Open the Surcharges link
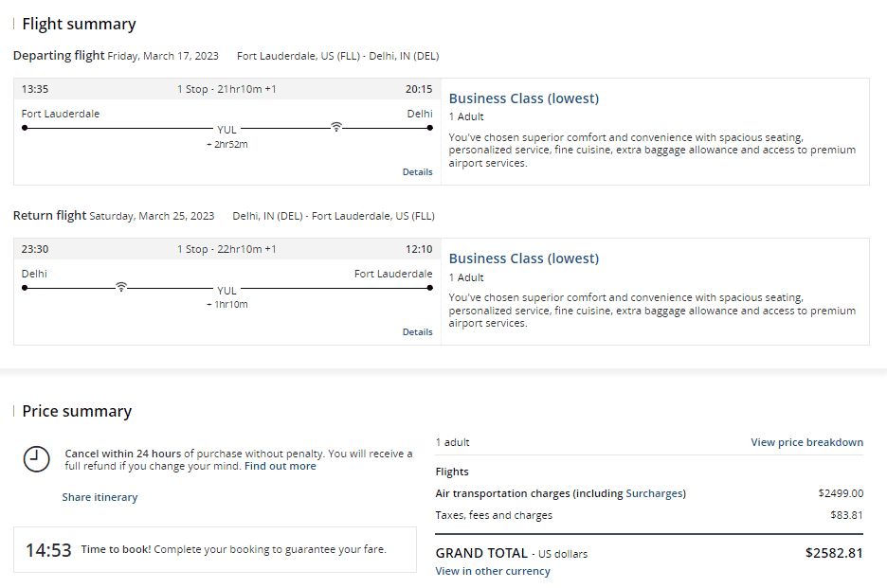Screen dimensions: 887x588 coord(654,493)
